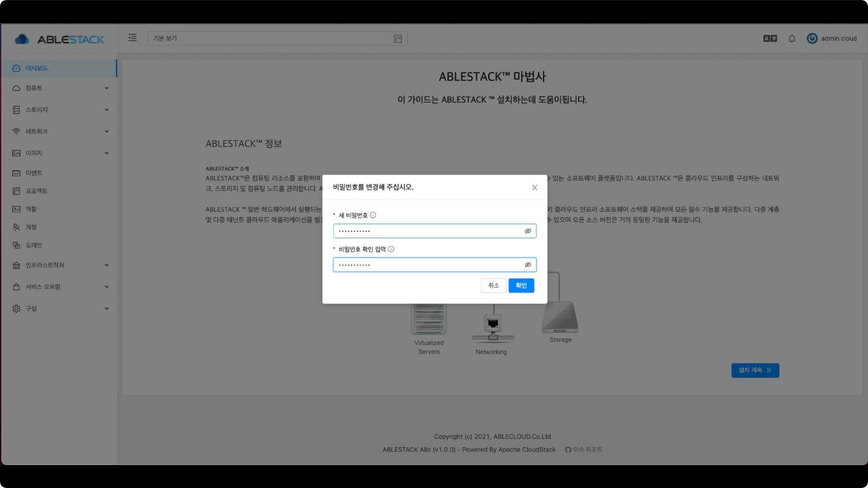Open the 이벤트 menu item
The image size is (868, 488).
(x=59, y=173)
